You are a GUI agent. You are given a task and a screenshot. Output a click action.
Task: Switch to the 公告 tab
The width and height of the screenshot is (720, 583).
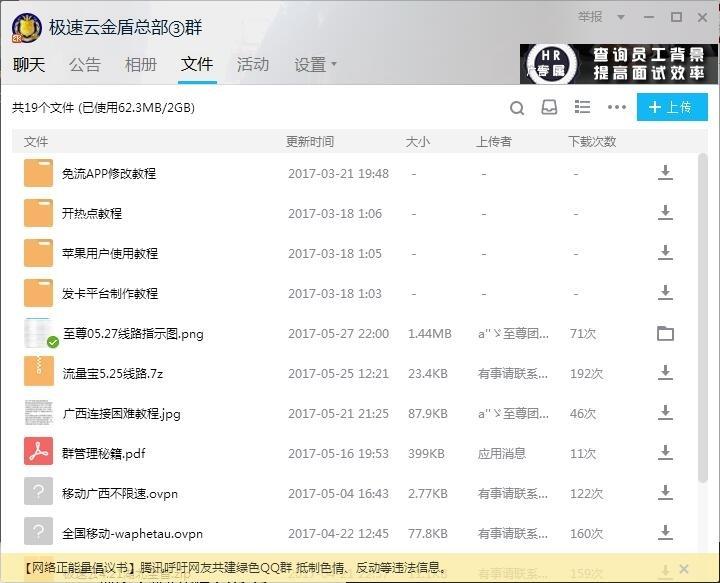85,65
